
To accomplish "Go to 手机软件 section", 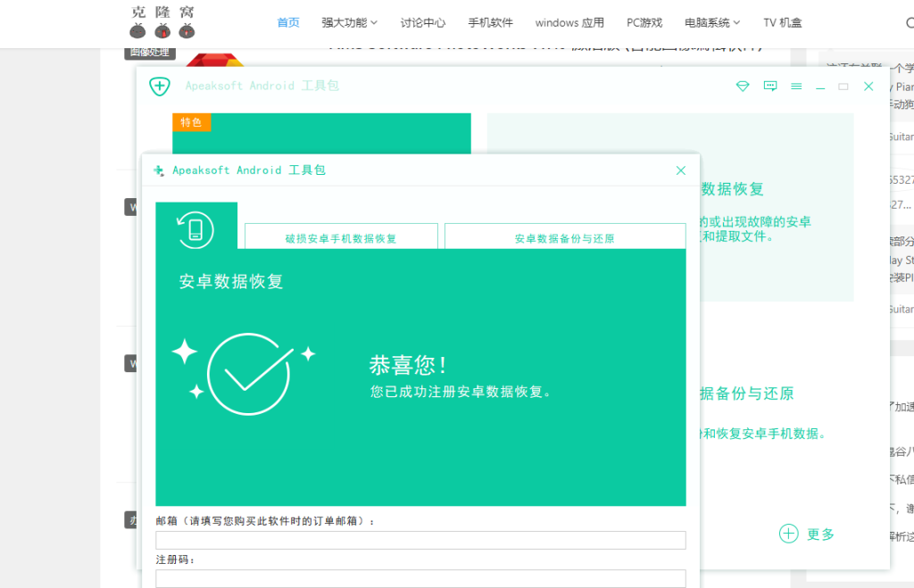I will point(490,22).
